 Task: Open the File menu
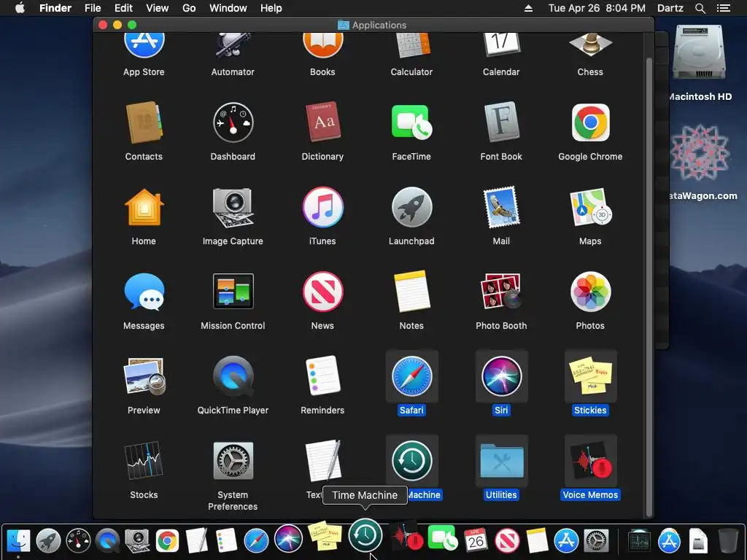[93, 8]
